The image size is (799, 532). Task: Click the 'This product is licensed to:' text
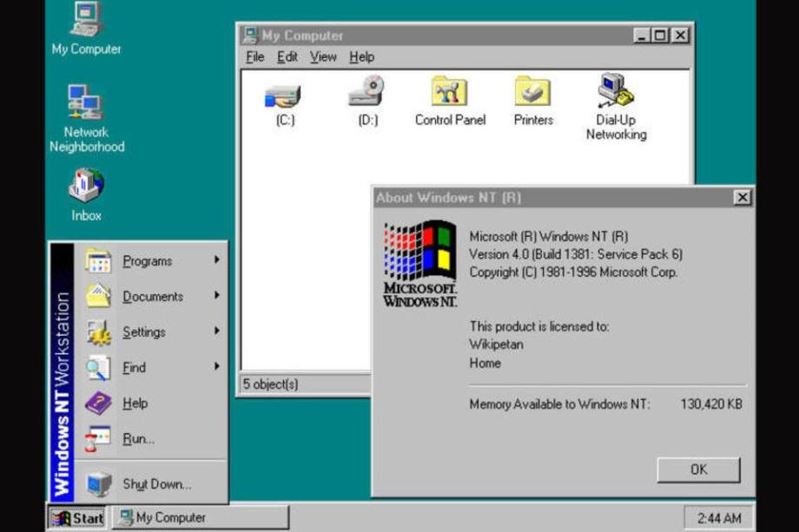[x=539, y=326]
